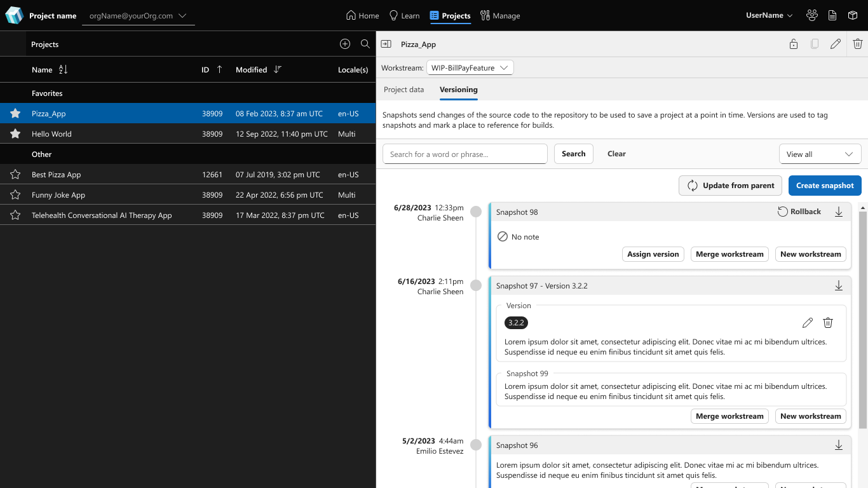Click the copy icon for Pizza_App

[815, 44]
